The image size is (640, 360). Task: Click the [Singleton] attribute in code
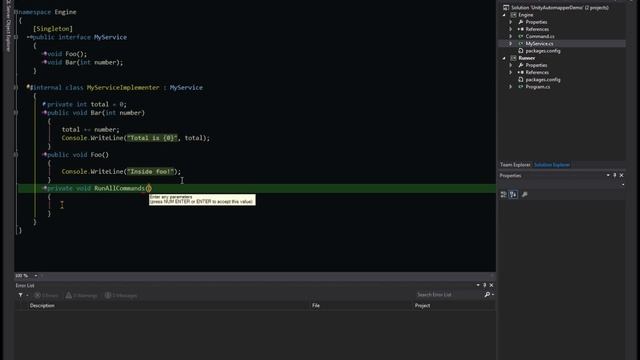click(x=53, y=29)
